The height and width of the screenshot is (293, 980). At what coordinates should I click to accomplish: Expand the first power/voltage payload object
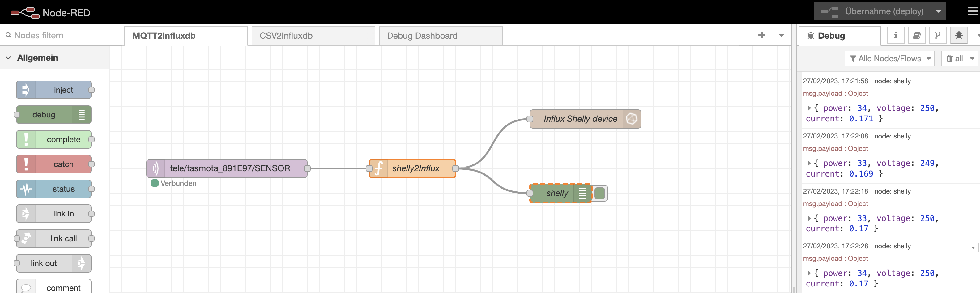pos(809,108)
